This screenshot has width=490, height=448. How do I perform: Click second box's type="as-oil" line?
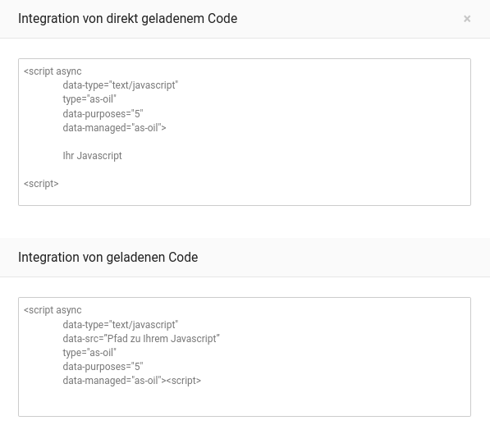coord(89,352)
